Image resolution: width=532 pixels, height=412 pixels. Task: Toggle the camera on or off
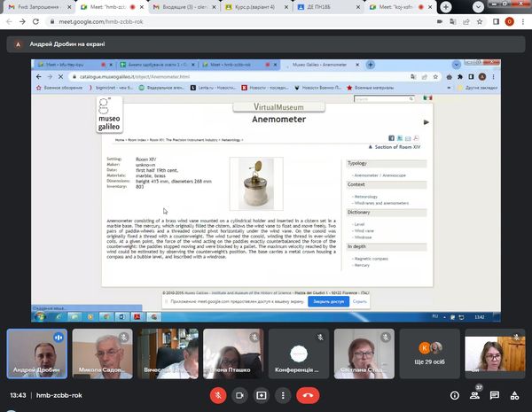coord(240,395)
